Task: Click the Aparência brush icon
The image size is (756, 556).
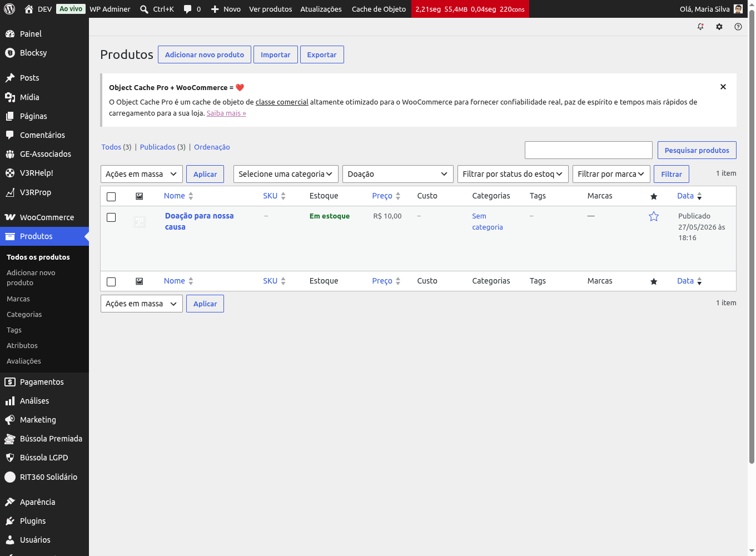Action: coord(10,502)
